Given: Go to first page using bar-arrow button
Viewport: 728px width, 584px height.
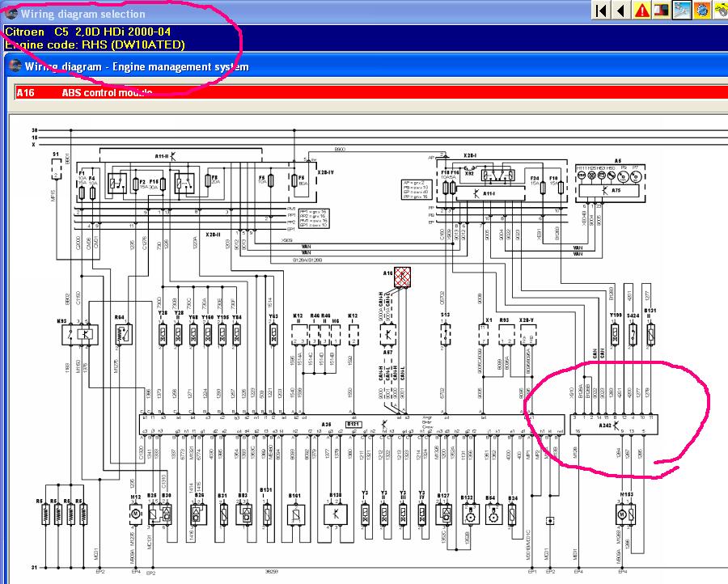Looking at the screenshot, I should click(601, 11).
